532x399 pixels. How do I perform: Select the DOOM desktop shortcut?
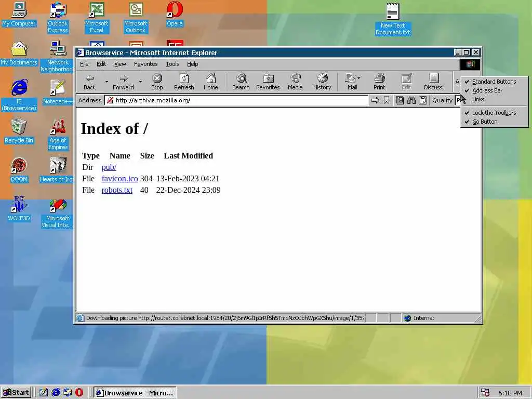point(19,170)
